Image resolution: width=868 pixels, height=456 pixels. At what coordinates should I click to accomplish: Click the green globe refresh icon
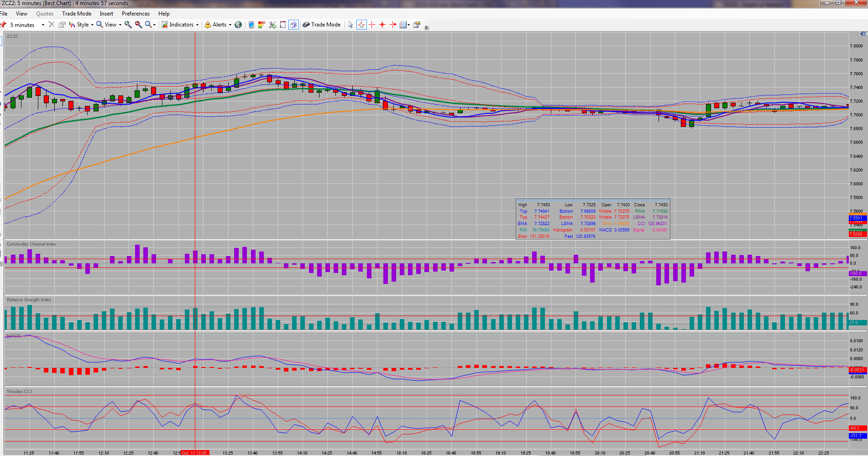pyautogui.click(x=238, y=25)
